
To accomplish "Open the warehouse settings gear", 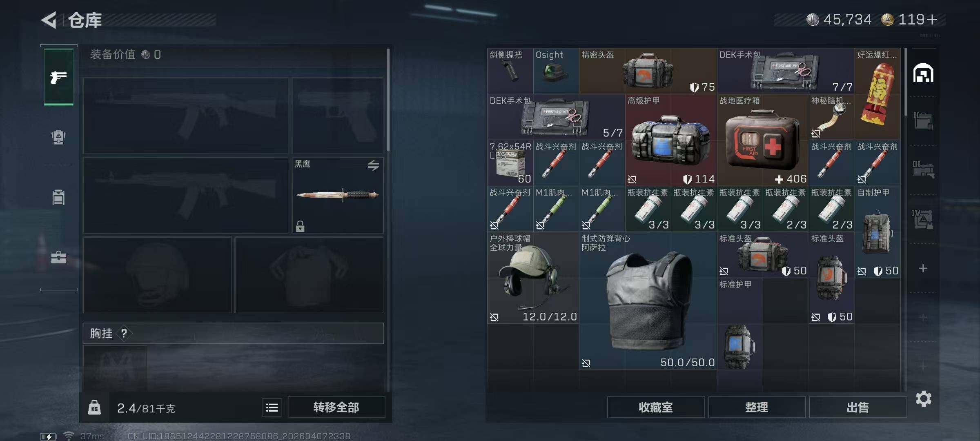I will click(923, 399).
